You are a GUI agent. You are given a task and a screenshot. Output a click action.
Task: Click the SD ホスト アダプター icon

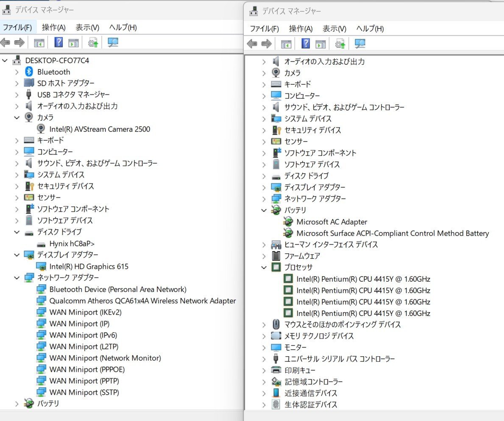[x=29, y=83]
